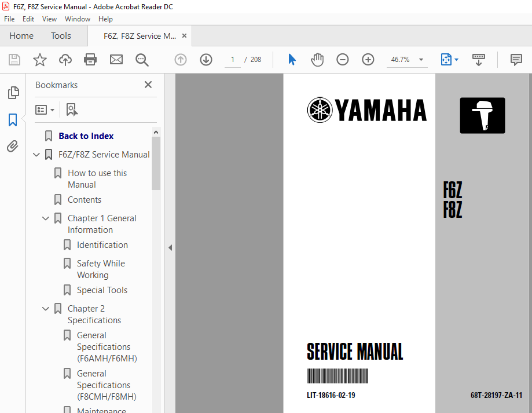The height and width of the screenshot is (413, 532).
Task: Open bookmark options dropdown arrow
Action: point(52,110)
